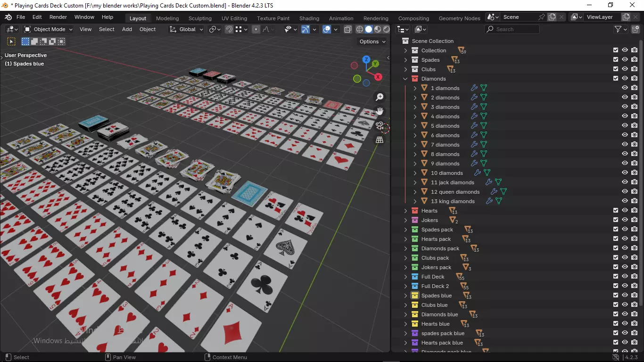Disable rendering for 'Diamonds blue' collection
This screenshot has width=644, height=362.
[635, 314]
